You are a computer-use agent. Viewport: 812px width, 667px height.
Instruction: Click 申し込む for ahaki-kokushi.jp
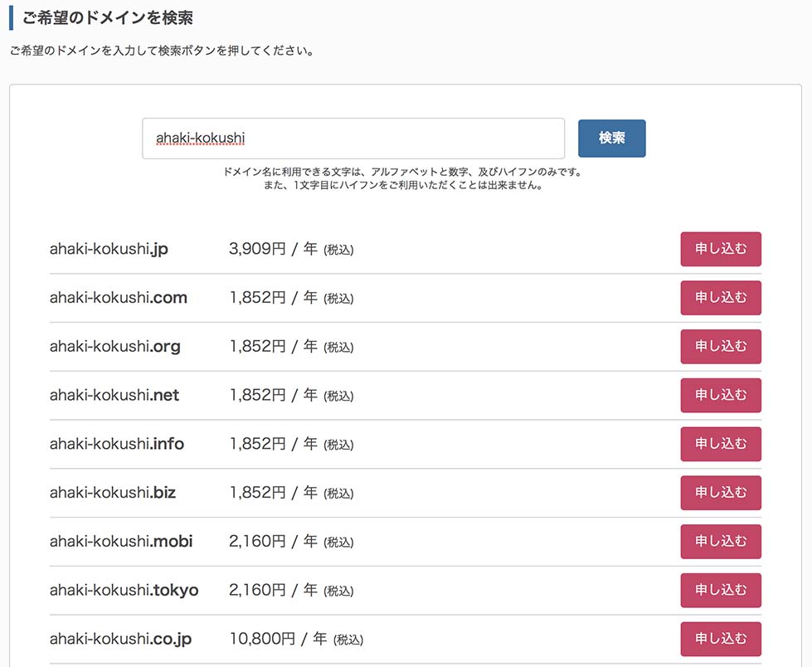[x=720, y=249]
